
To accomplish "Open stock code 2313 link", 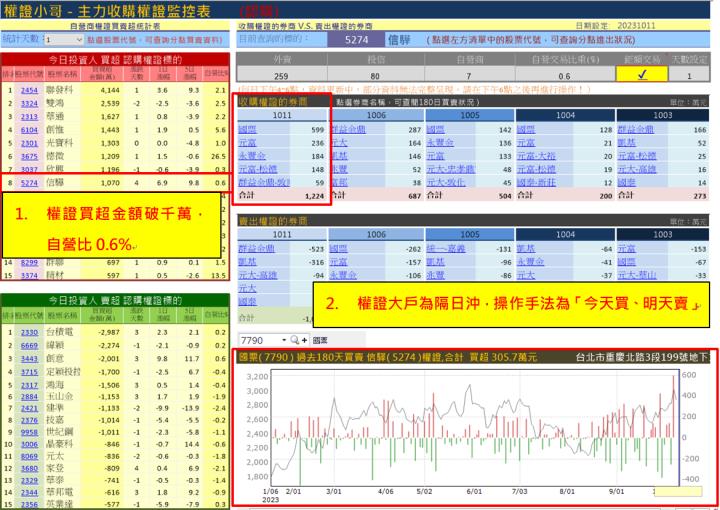I will pyautogui.click(x=29, y=117).
